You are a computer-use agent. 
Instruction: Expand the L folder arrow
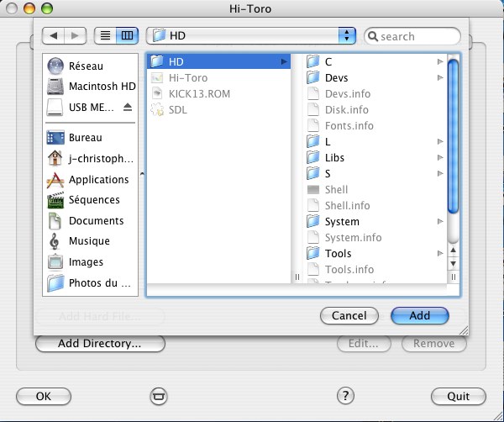(440, 141)
